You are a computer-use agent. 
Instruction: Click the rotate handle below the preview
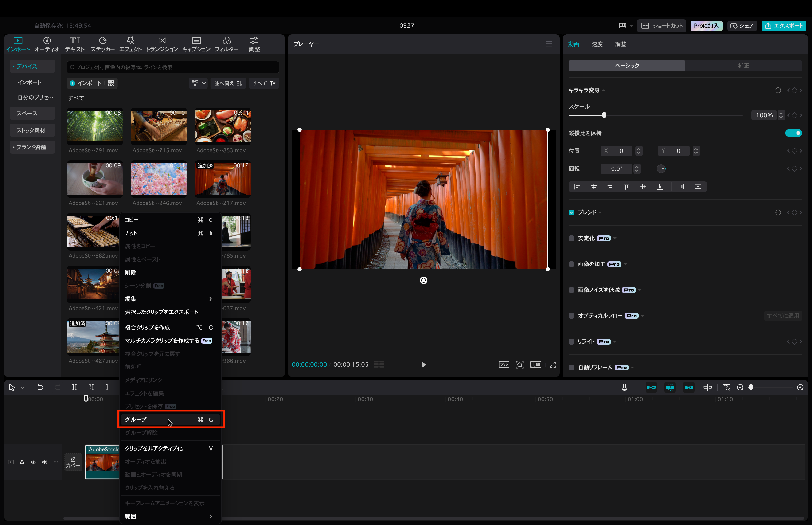click(x=423, y=280)
